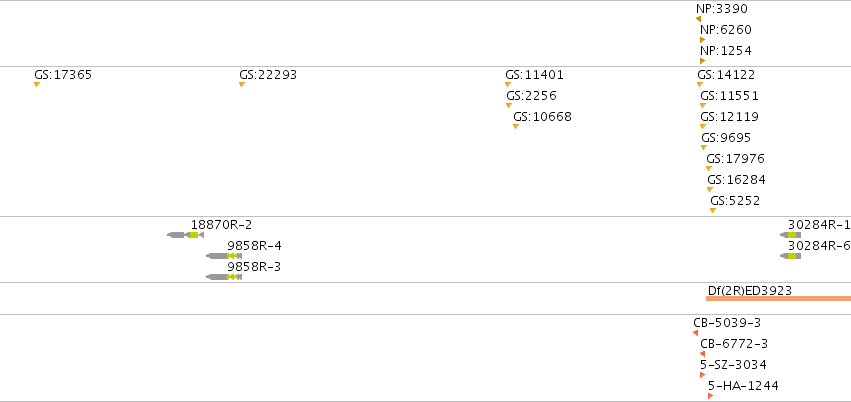Click the 9858R-3 feature glyph

tap(224, 277)
